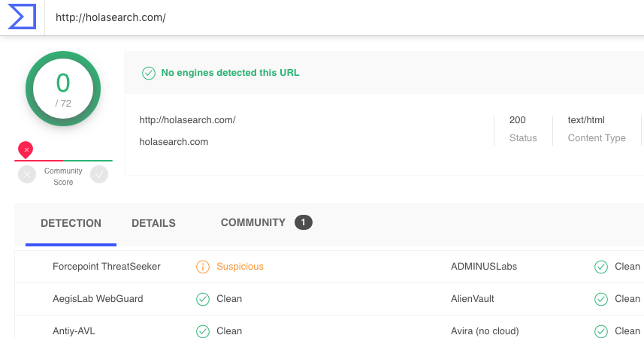This screenshot has height=338, width=644.
Task: Click the detection score circle 0/72
Action: click(x=63, y=89)
